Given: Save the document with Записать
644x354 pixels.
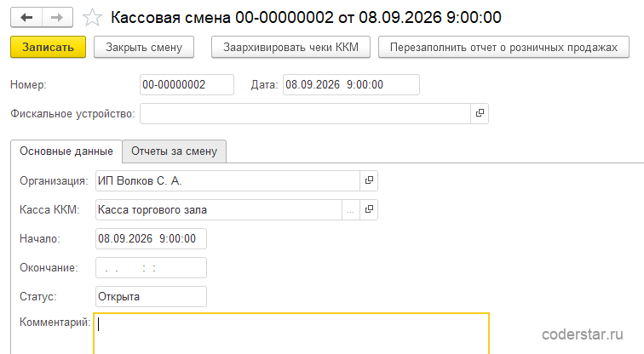Looking at the screenshot, I should [48, 47].
